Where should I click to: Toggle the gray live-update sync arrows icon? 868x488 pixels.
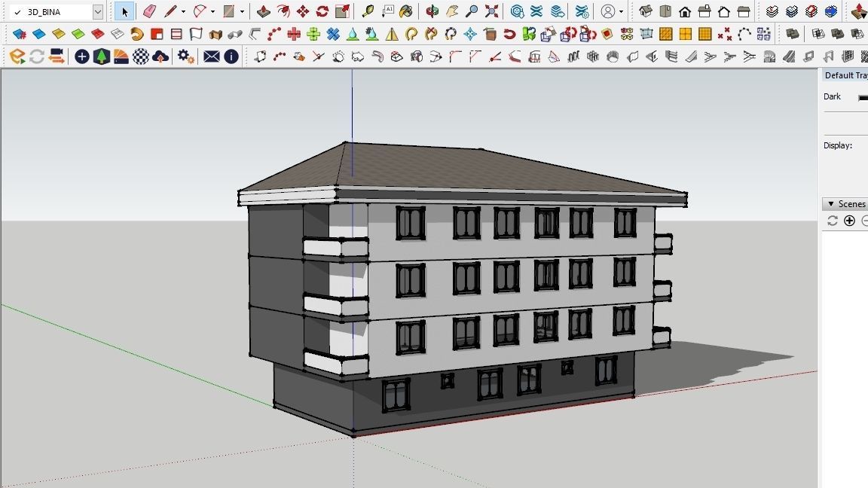coord(36,56)
